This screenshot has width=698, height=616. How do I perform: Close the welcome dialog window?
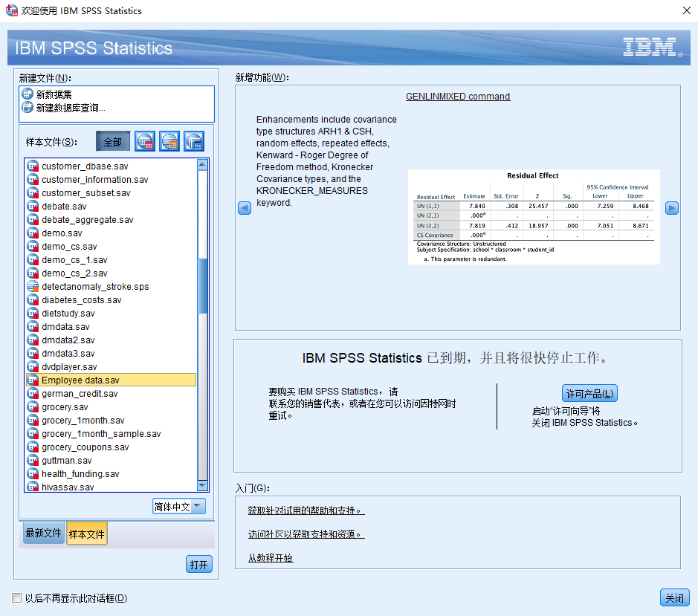(687, 10)
